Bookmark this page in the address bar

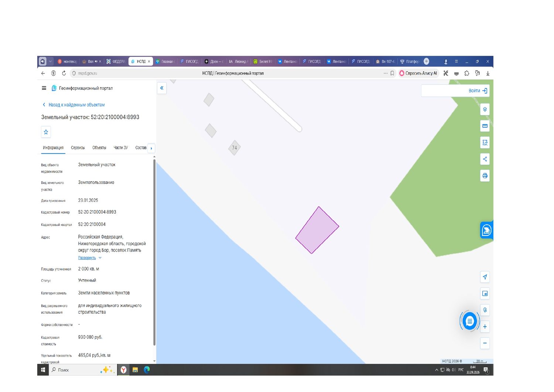pyautogui.click(x=392, y=73)
